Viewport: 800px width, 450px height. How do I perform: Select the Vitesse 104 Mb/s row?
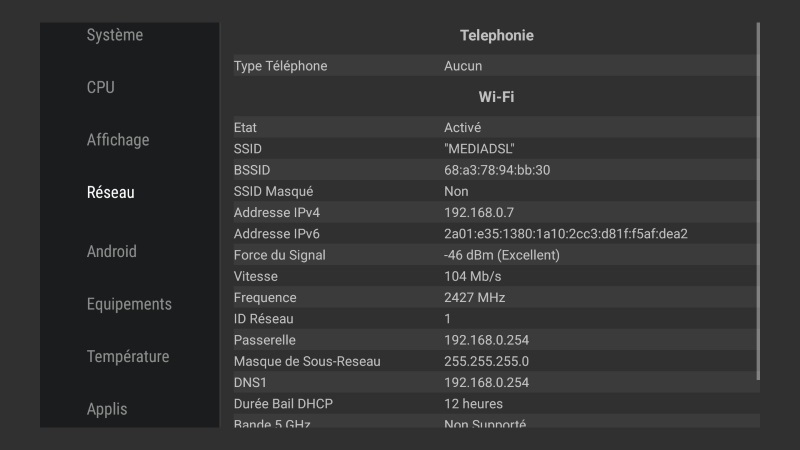[x=495, y=276]
